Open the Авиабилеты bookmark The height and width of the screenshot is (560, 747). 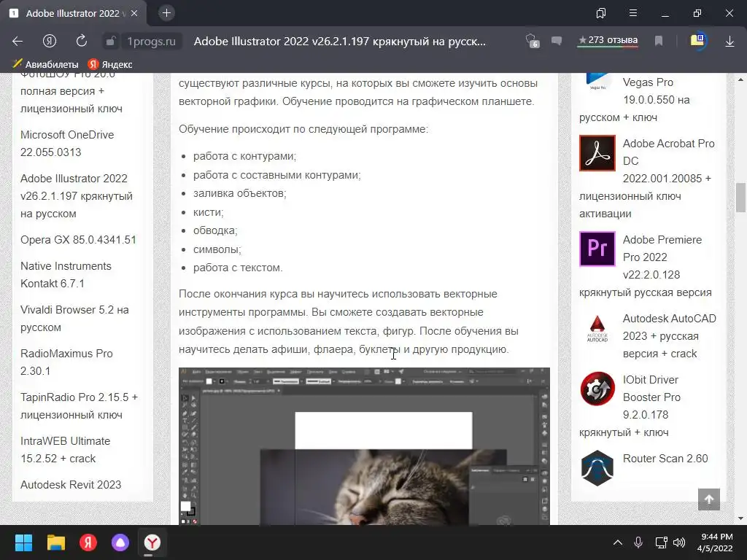pyautogui.click(x=46, y=64)
